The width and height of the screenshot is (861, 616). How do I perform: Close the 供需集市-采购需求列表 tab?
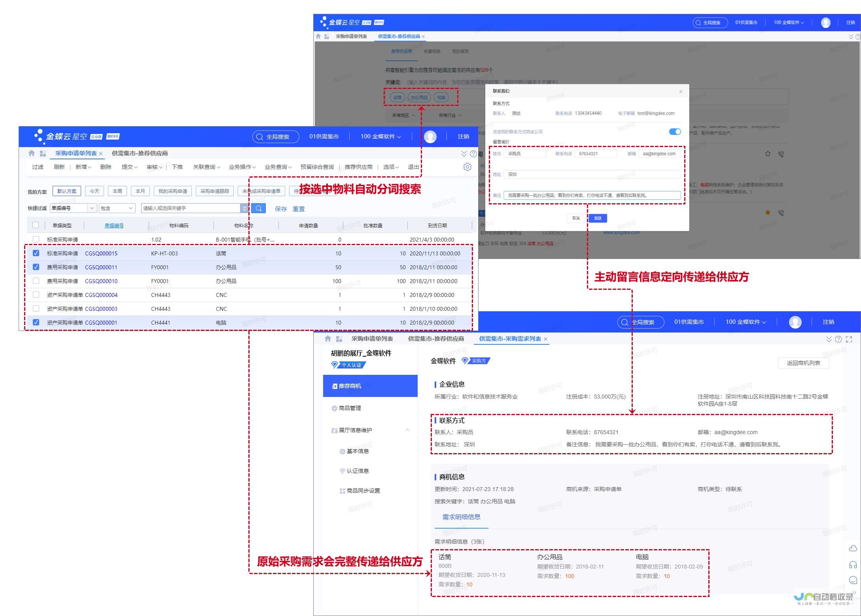pyautogui.click(x=546, y=339)
